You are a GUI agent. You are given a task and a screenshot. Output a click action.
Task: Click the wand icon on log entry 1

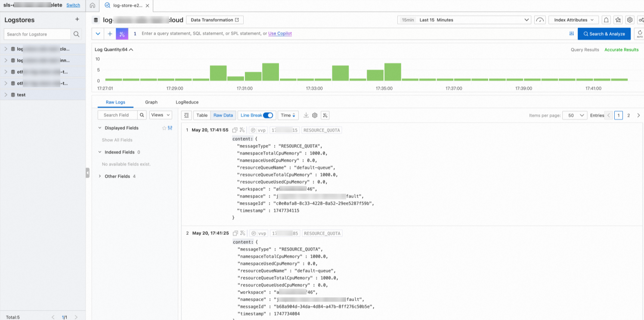pos(242,130)
